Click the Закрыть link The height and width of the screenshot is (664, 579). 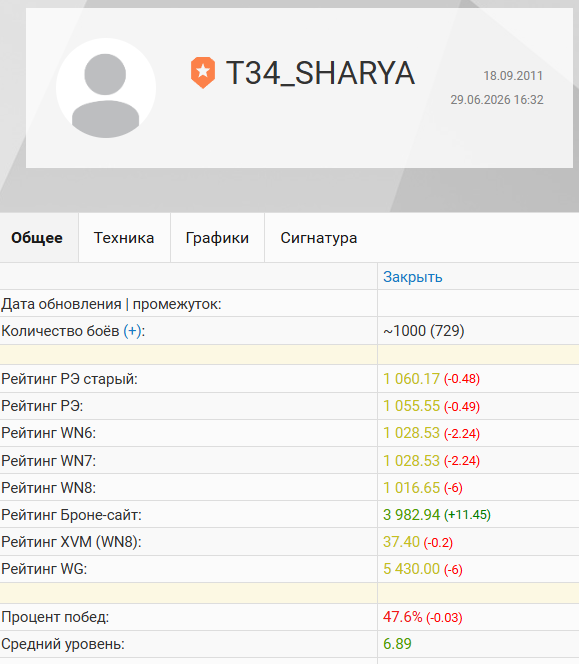[x=413, y=277]
